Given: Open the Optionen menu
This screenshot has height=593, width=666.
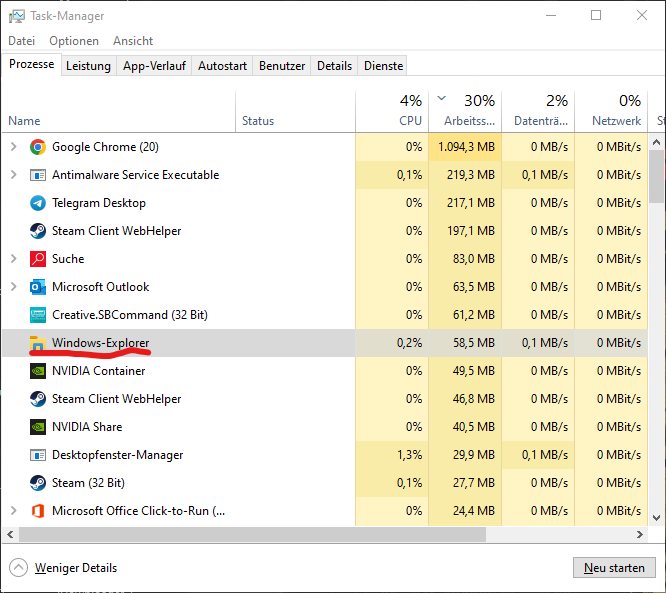Looking at the screenshot, I should pos(74,41).
